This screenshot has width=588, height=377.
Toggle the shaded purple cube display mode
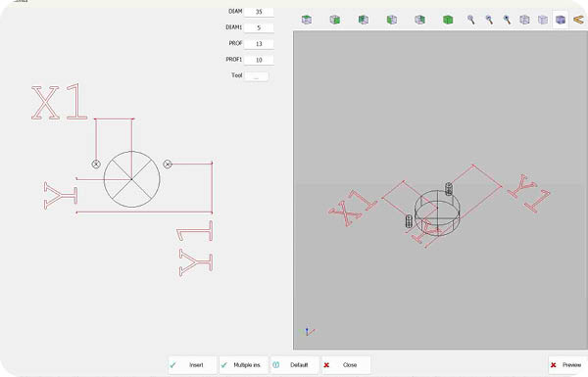(x=561, y=20)
